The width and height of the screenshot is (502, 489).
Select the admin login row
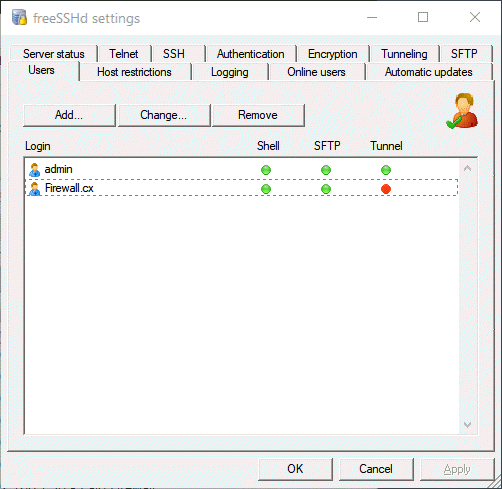pos(242,170)
